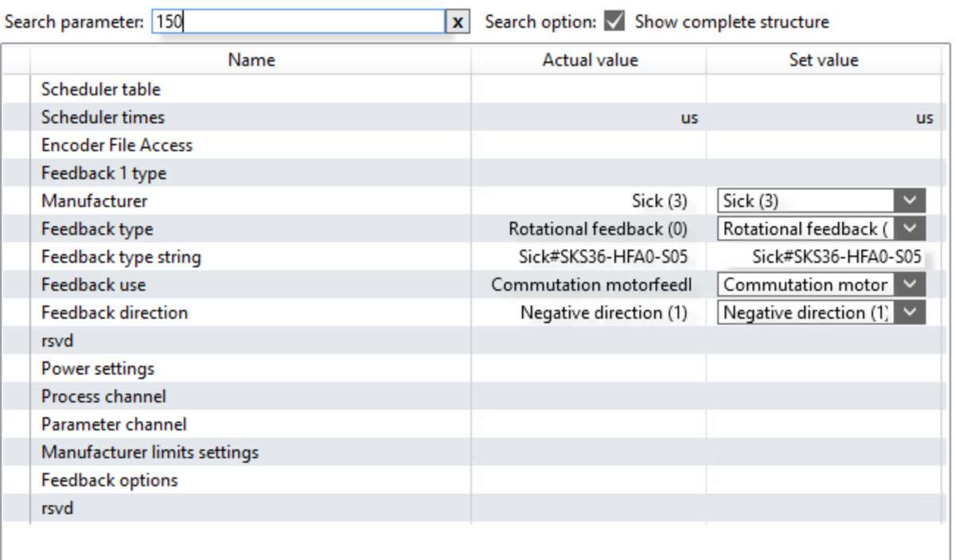Screen dimensions: 955x560
Task: Select the Scheduler table row
Action: pyautogui.click(x=101, y=89)
